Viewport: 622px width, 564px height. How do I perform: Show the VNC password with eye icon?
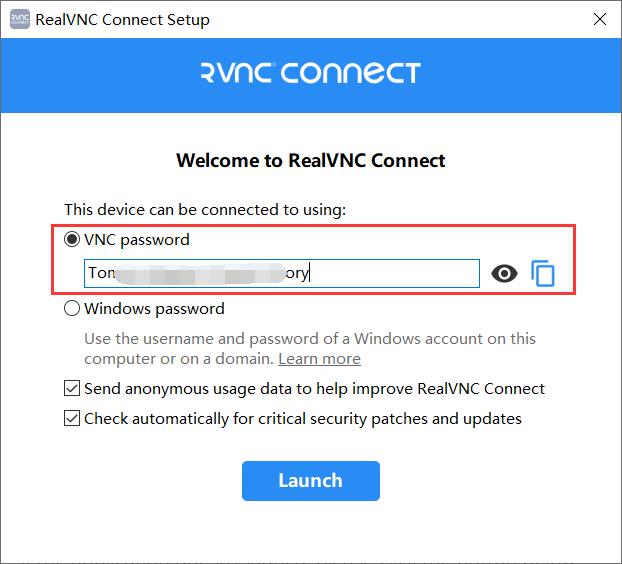coord(504,273)
